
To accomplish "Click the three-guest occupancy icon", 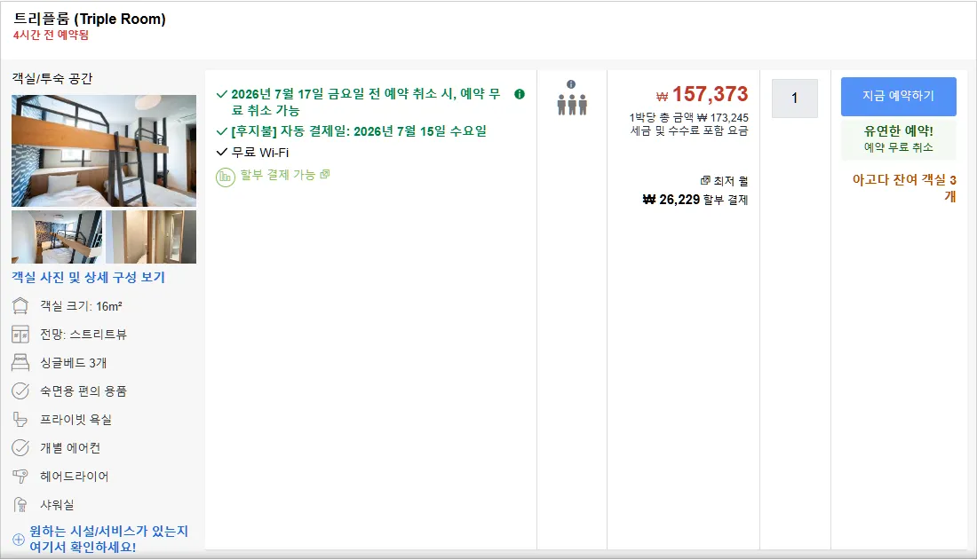I will [x=572, y=105].
